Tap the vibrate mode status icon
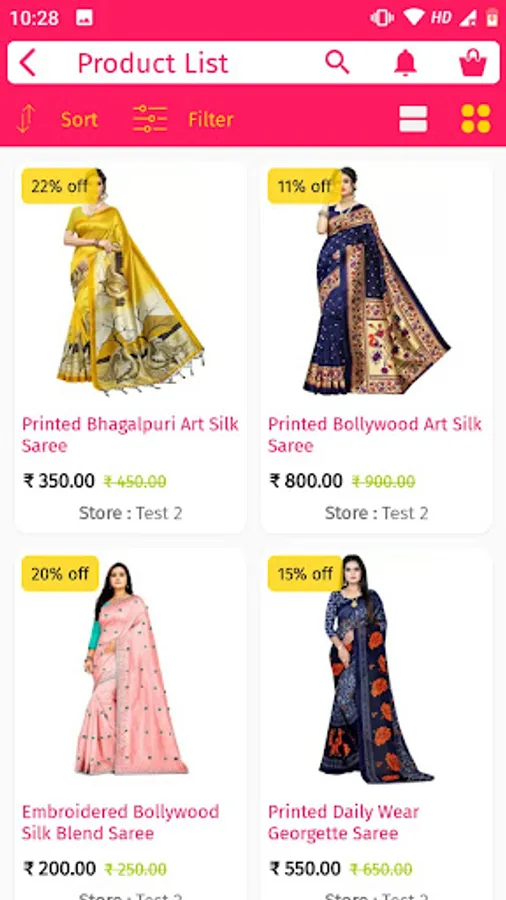The width and height of the screenshot is (506, 900). pos(382,17)
